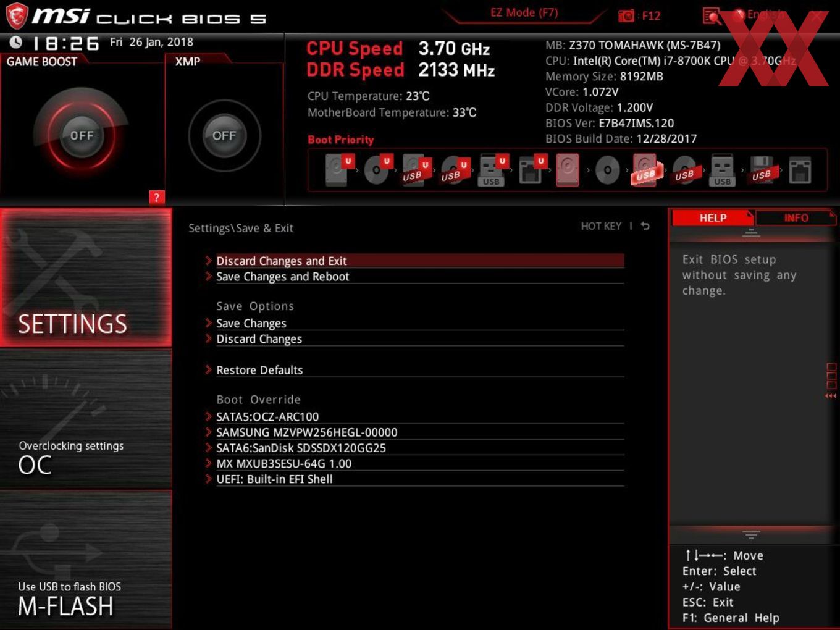Click the date Fri 26 Jan, 2018
Image resolution: width=840 pixels, height=630 pixels.
pyautogui.click(x=151, y=42)
